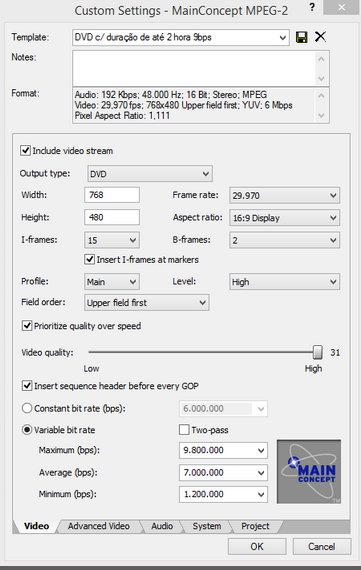Image resolution: width=361 pixels, height=570 pixels.
Task: Click the MainConcept logo image
Action: [x=309, y=471]
